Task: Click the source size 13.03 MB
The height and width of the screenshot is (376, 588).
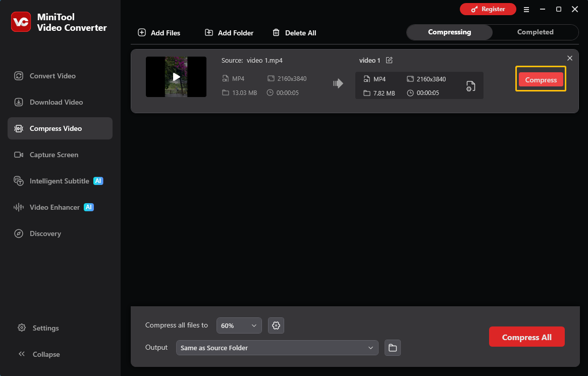Action: point(244,93)
